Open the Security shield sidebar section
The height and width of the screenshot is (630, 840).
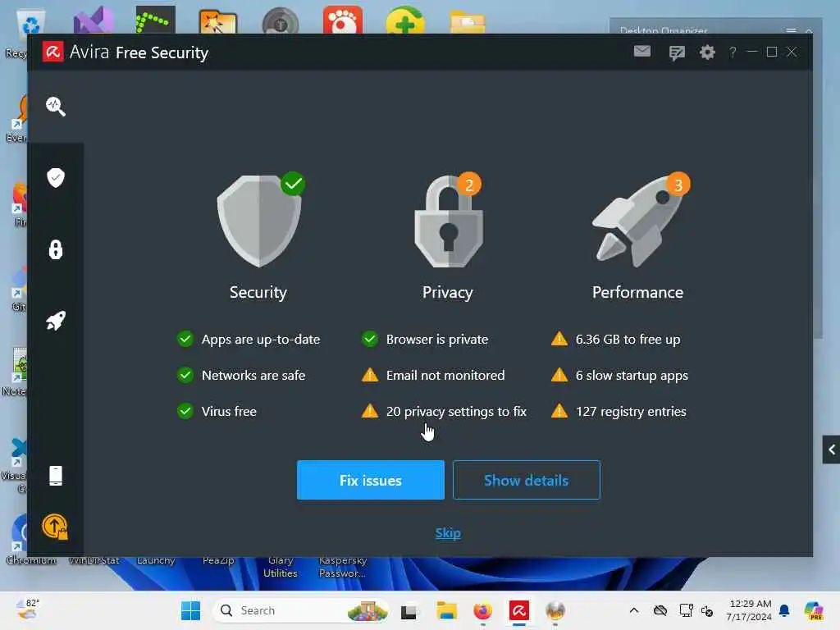click(56, 178)
